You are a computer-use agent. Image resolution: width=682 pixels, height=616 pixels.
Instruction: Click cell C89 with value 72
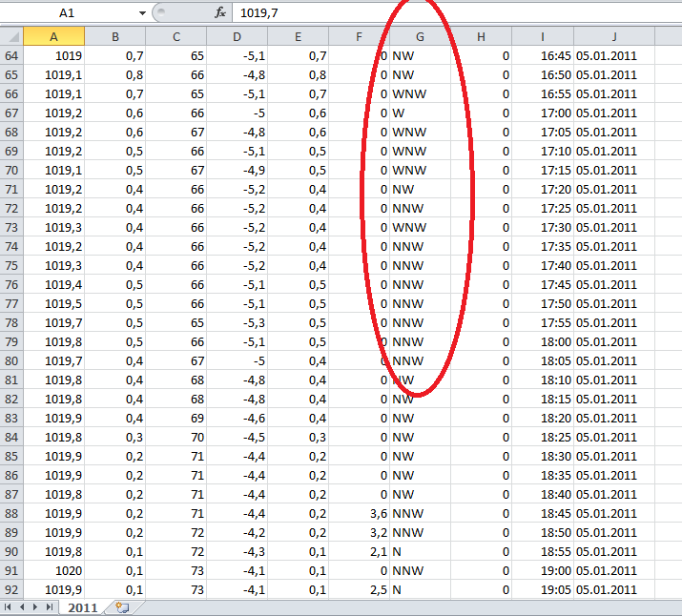coord(176,532)
